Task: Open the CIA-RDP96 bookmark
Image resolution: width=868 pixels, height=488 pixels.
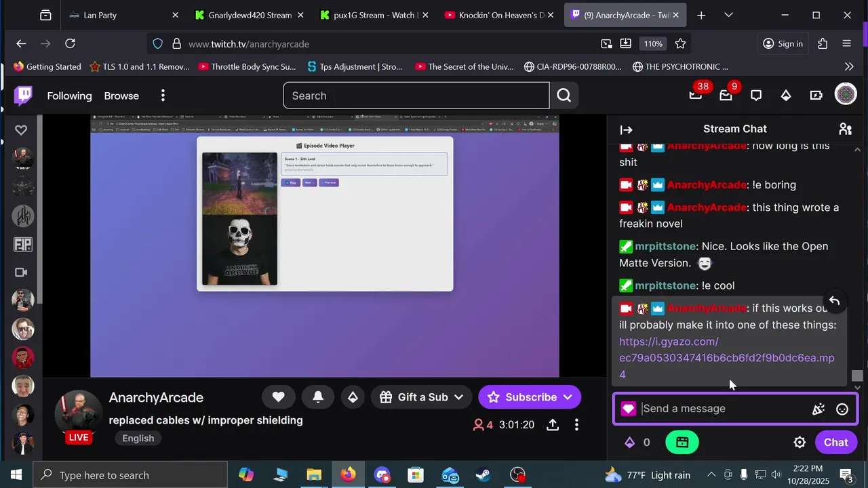Action: tap(572, 66)
